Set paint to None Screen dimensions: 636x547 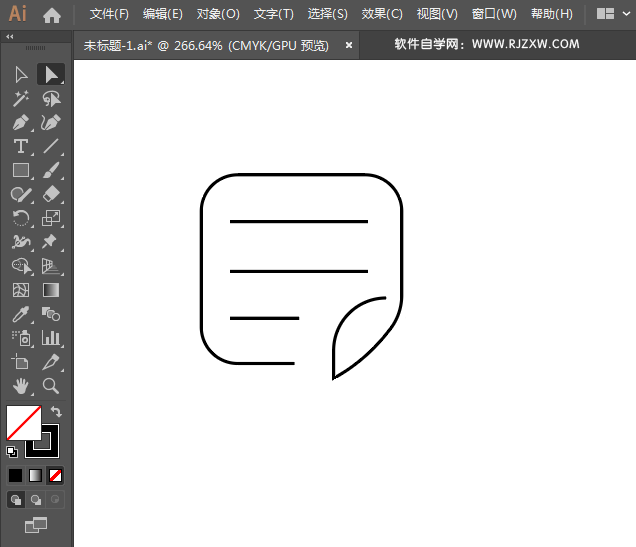pyautogui.click(x=56, y=476)
